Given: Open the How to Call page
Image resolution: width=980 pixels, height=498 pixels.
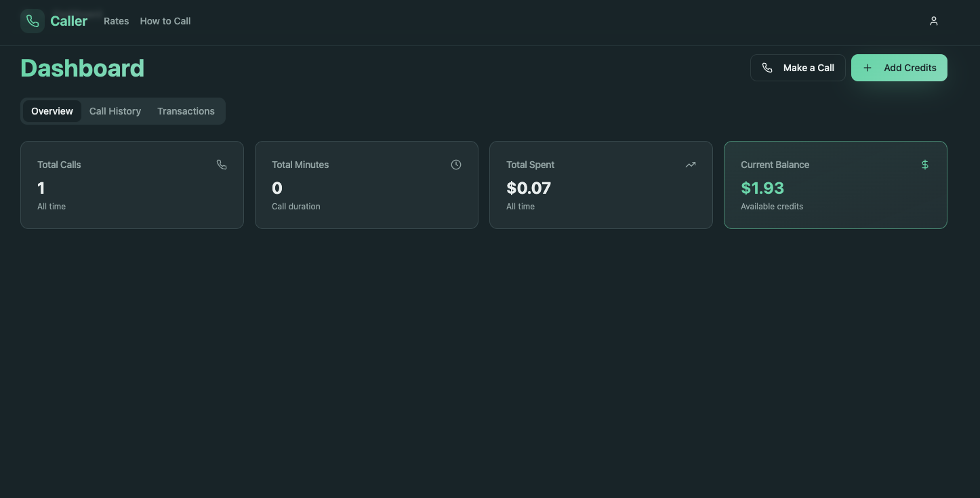Looking at the screenshot, I should tap(165, 21).
